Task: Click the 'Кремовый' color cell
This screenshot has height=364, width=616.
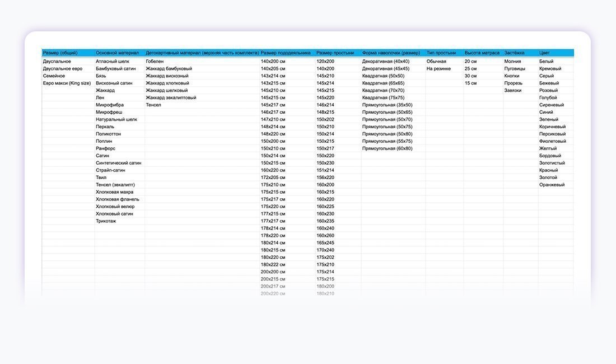Action: 550,69
